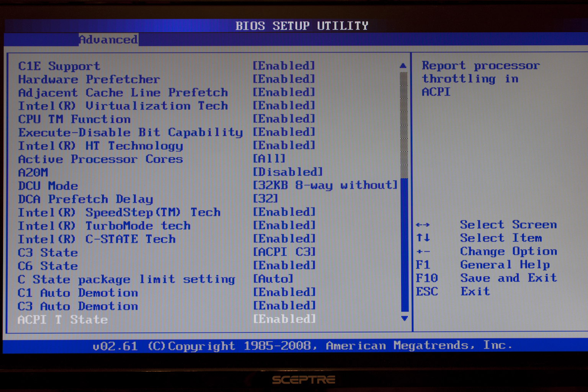Toggle Adjacent Cache Line Prefetch value
This screenshot has height=392, width=588.
tap(284, 93)
